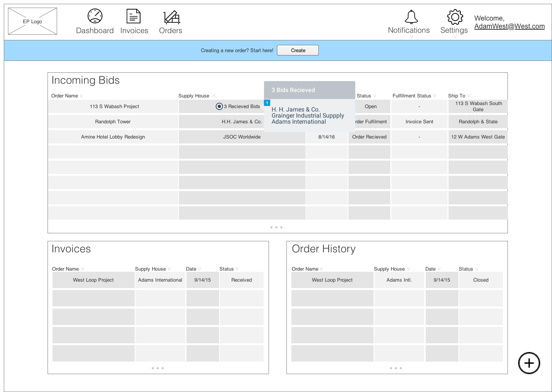Go to the Orders menu label

coord(170,30)
